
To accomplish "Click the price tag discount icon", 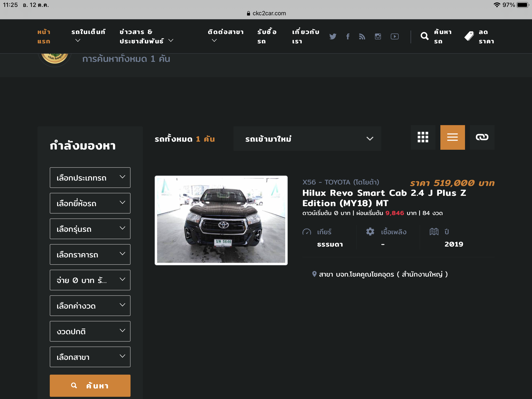I will [469, 36].
